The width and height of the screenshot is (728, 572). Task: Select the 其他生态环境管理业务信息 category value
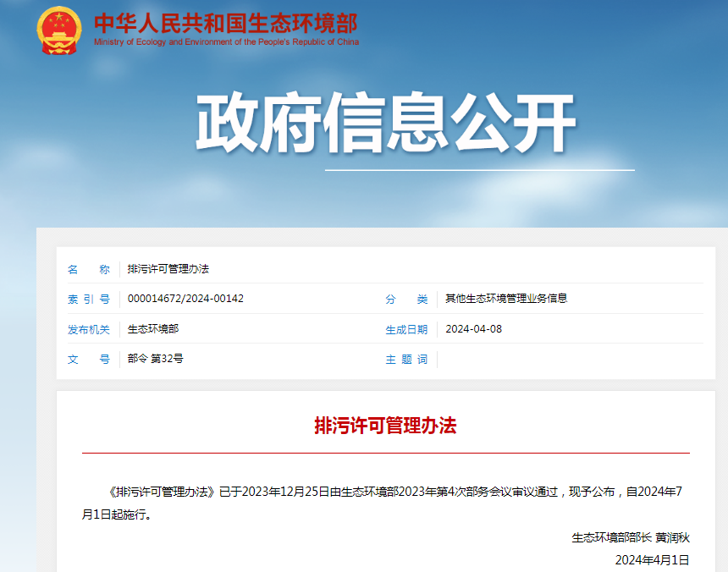point(506,299)
